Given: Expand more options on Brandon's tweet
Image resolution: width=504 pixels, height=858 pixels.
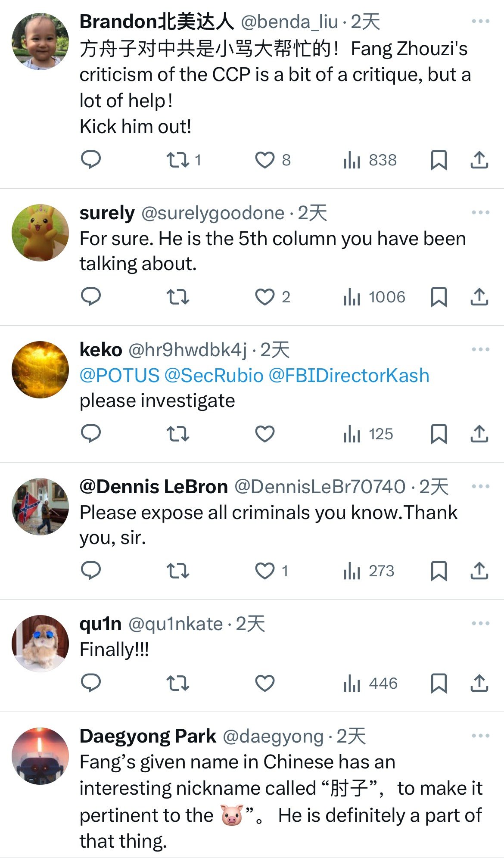Looking at the screenshot, I should (480, 21).
